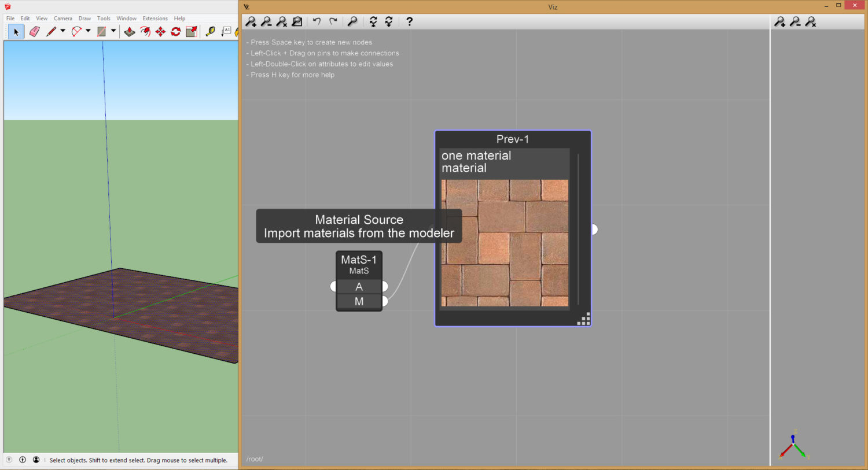The width and height of the screenshot is (868, 470).
Task: Open the Line tool dropdown arrow
Action: click(x=62, y=31)
